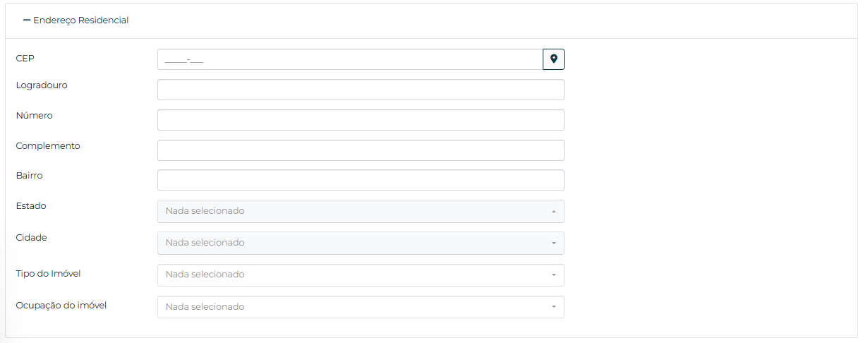Viewport: 868px width, 343px height.
Task: Click the minus icon before Endereço Residencial
Action: [27, 20]
